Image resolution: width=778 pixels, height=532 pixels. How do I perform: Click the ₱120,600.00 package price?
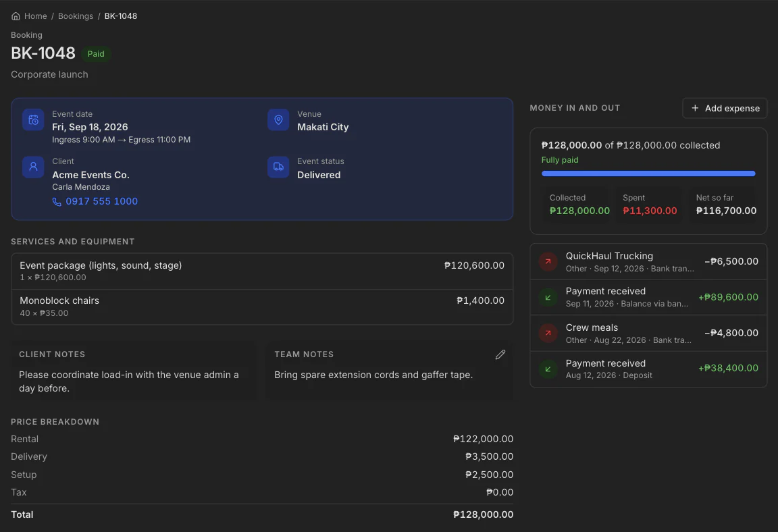(x=474, y=265)
